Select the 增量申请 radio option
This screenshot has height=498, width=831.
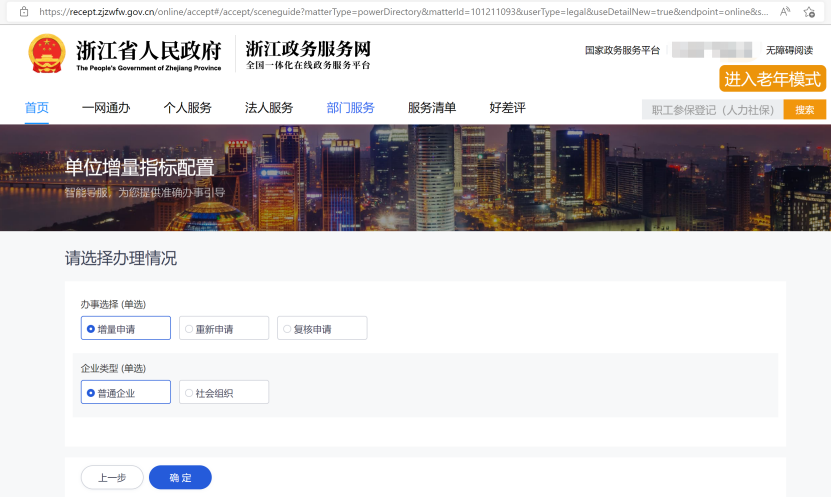pyautogui.click(x=126, y=328)
